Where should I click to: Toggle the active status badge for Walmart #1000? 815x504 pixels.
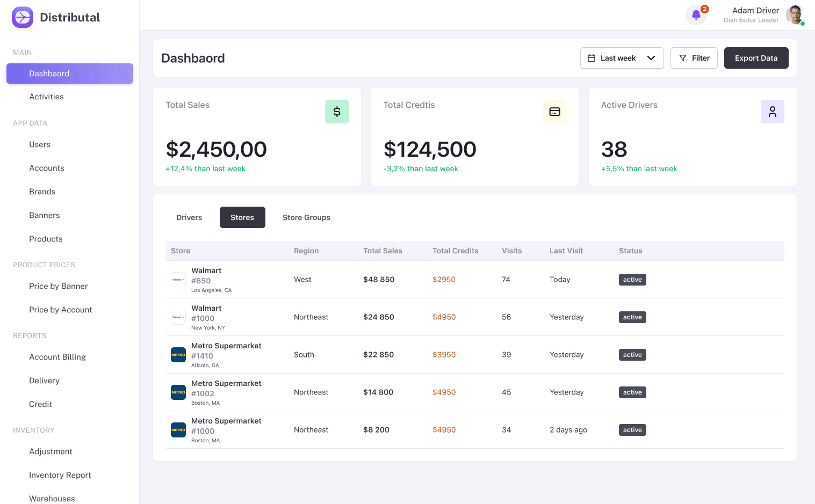[x=632, y=317]
